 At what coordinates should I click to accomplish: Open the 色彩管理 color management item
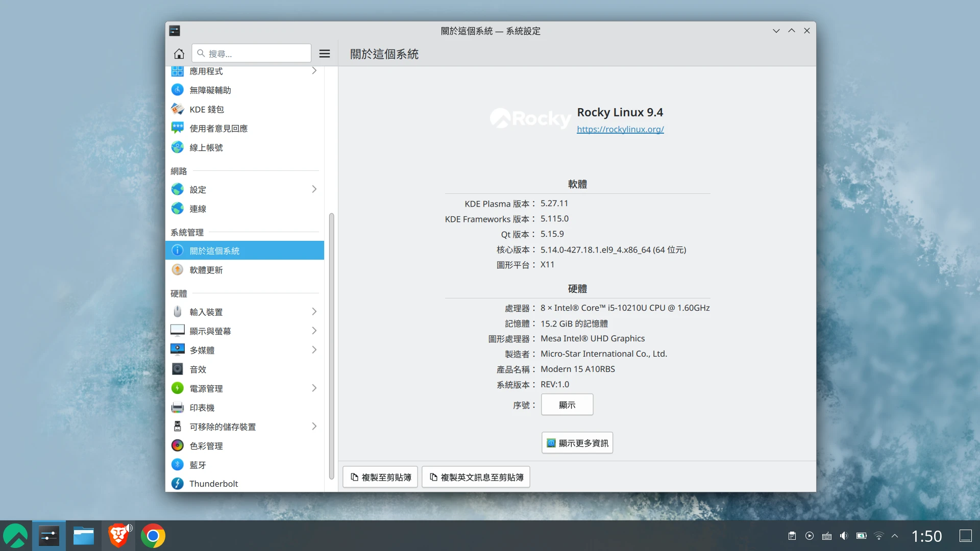coord(206,446)
